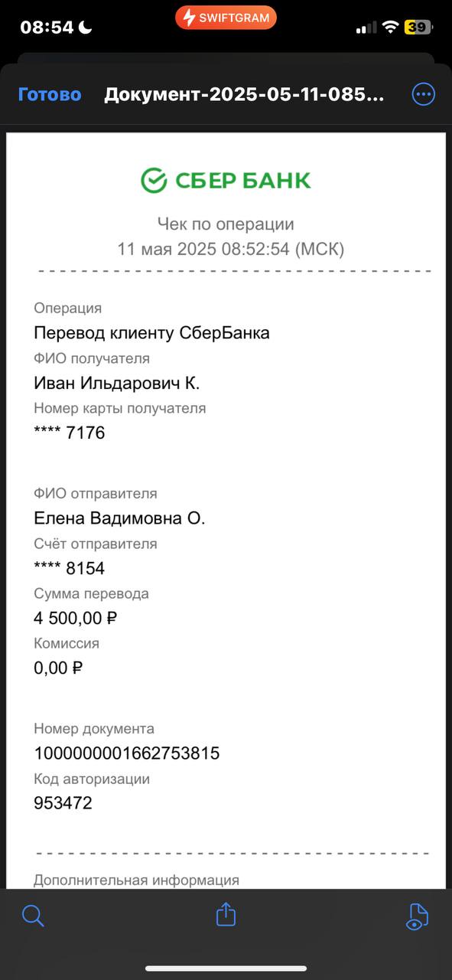Tap the Sber Bank checkmark logo
The height and width of the screenshot is (980, 452).
tap(154, 180)
